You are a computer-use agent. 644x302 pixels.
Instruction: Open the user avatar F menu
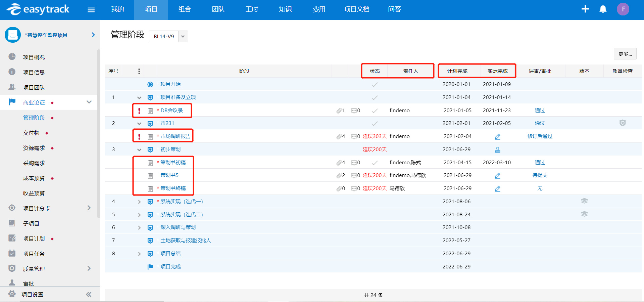(623, 9)
